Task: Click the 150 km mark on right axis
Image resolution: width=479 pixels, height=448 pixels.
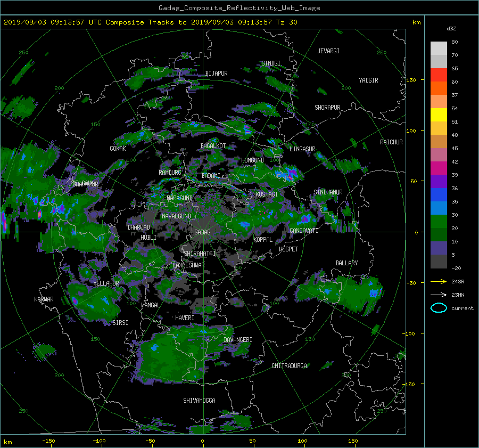Action: tap(411, 80)
